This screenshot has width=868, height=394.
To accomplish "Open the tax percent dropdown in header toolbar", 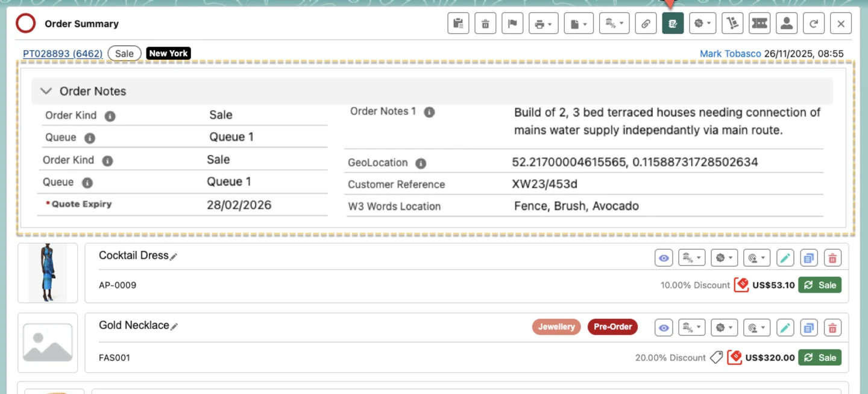I will [614, 24].
